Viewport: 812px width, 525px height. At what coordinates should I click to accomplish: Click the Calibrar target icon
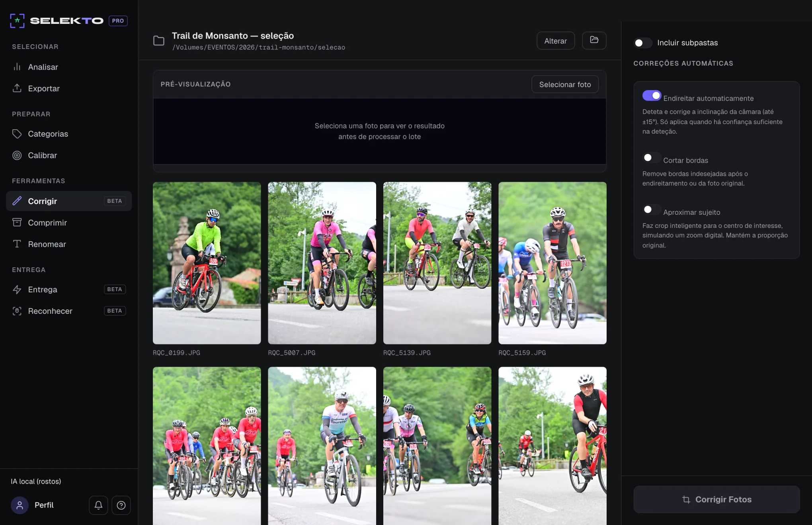(17, 155)
